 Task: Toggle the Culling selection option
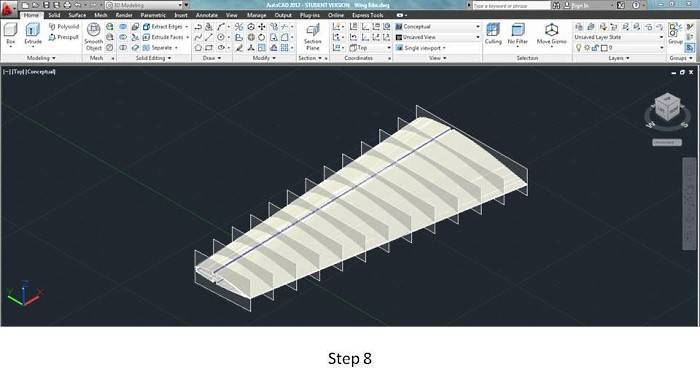click(493, 34)
